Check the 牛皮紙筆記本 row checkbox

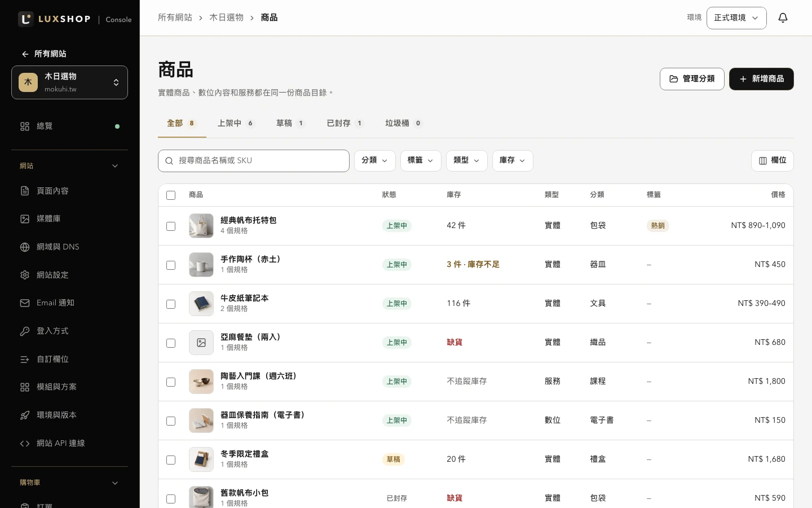point(171,304)
